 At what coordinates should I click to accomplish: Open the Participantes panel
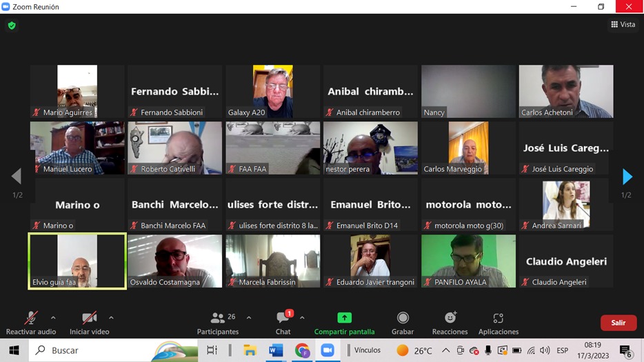click(218, 323)
